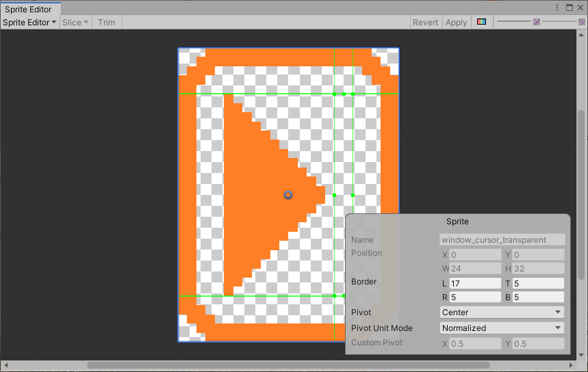Click the Trim button
Screen dimensions: 588x372
107,23
